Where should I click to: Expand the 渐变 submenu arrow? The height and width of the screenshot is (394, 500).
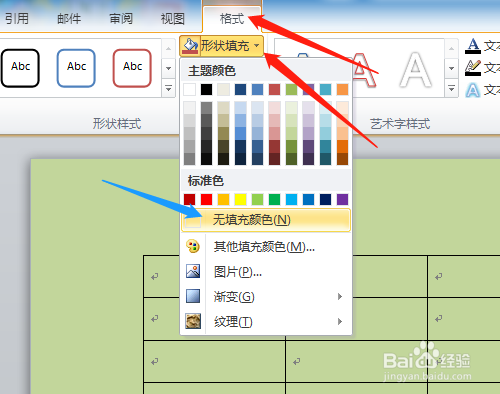point(340,296)
